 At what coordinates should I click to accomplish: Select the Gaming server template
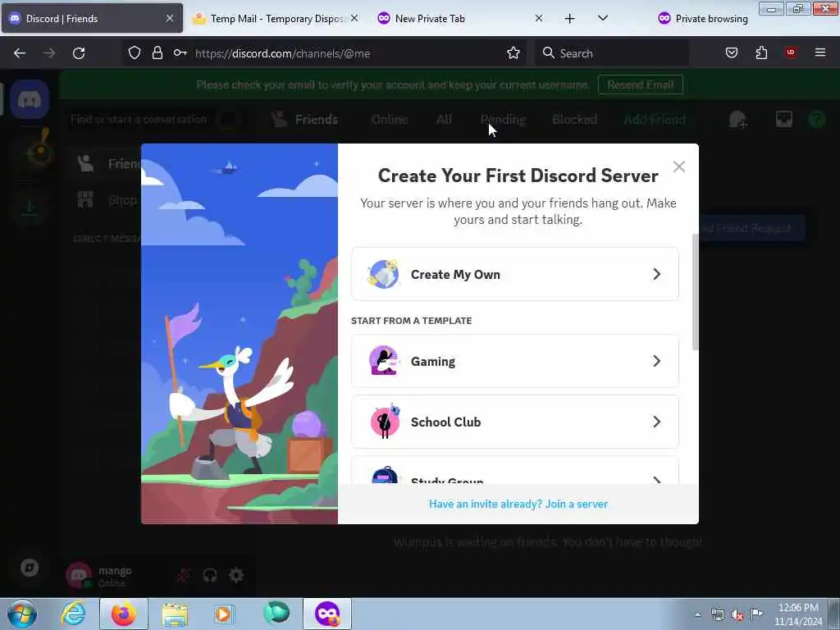(x=515, y=361)
